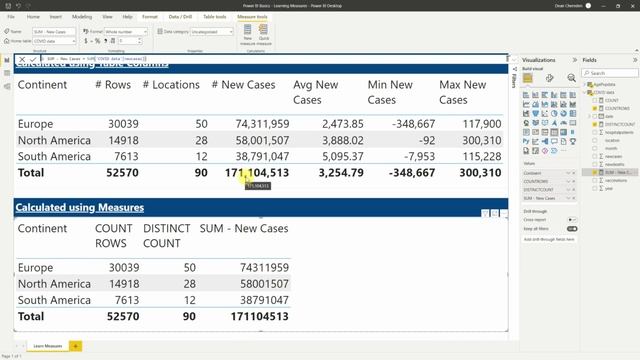Choose Pie chart visual

[x=554, y=113]
